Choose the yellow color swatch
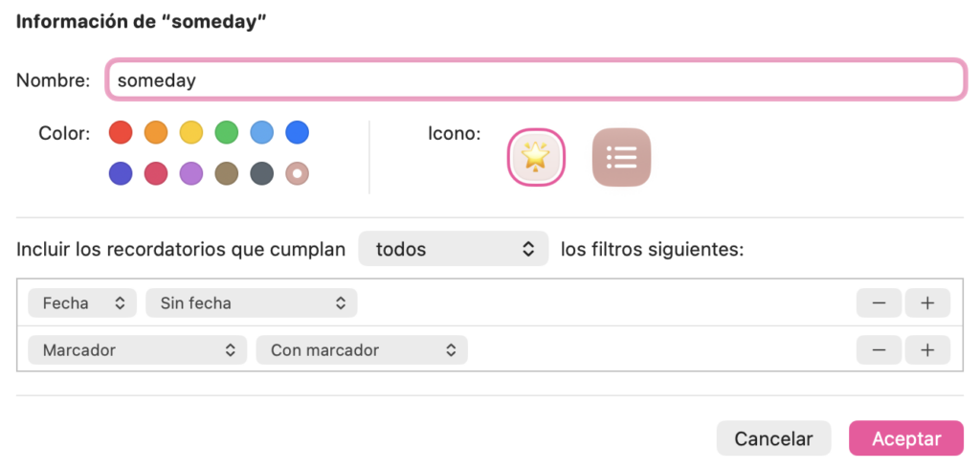The image size is (980, 469). tap(191, 132)
